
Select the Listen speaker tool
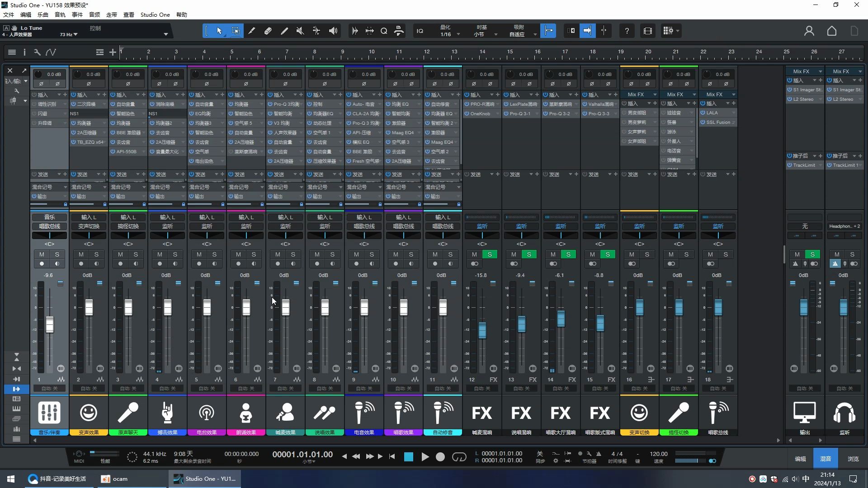coord(333,31)
